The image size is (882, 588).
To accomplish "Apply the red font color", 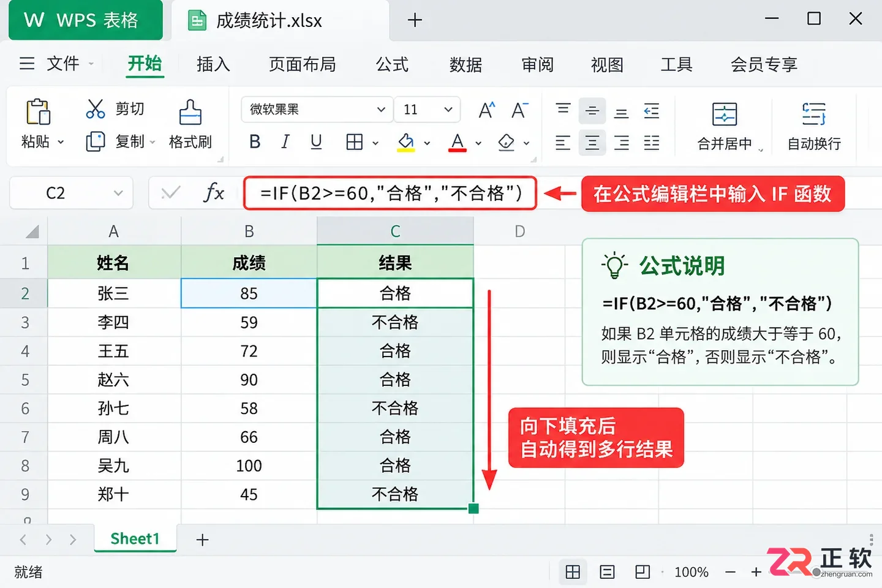I will tap(458, 143).
